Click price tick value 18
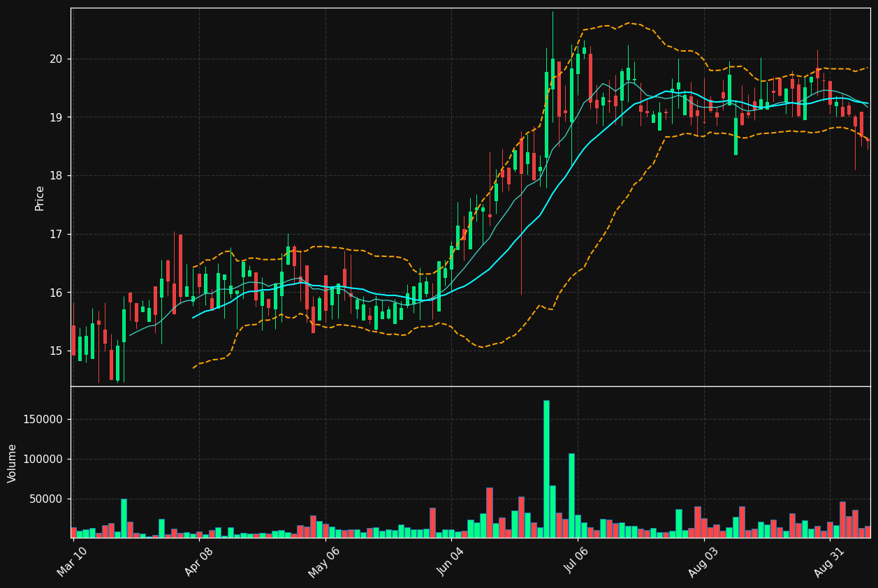The image size is (878, 588). coord(55,175)
